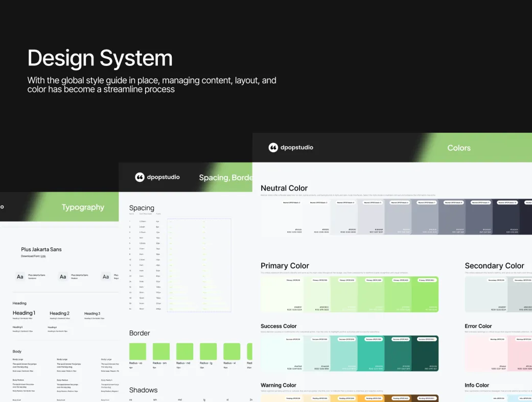
Task: Click the Semibold Aa font sample tile
Action: click(x=20, y=277)
